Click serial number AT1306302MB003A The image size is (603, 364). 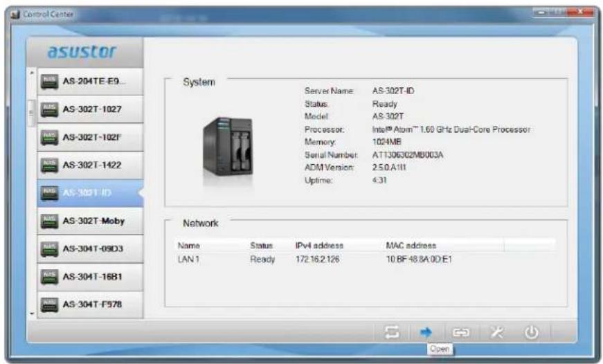click(408, 155)
